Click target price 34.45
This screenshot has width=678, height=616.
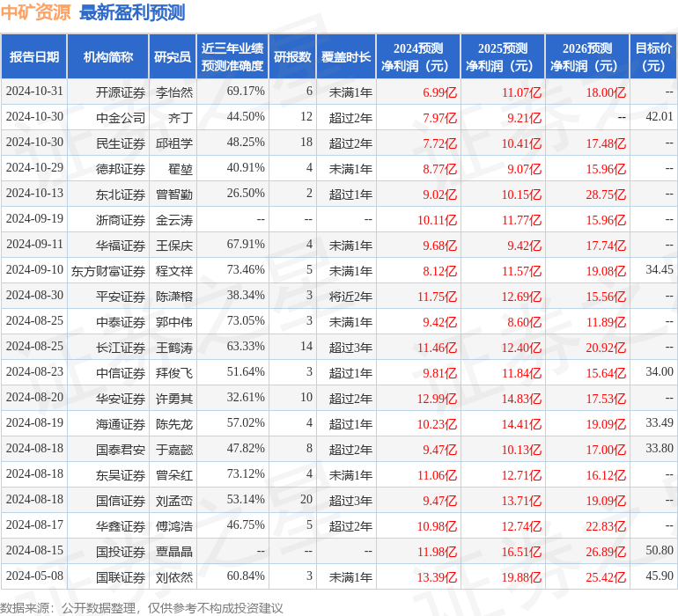point(660,270)
